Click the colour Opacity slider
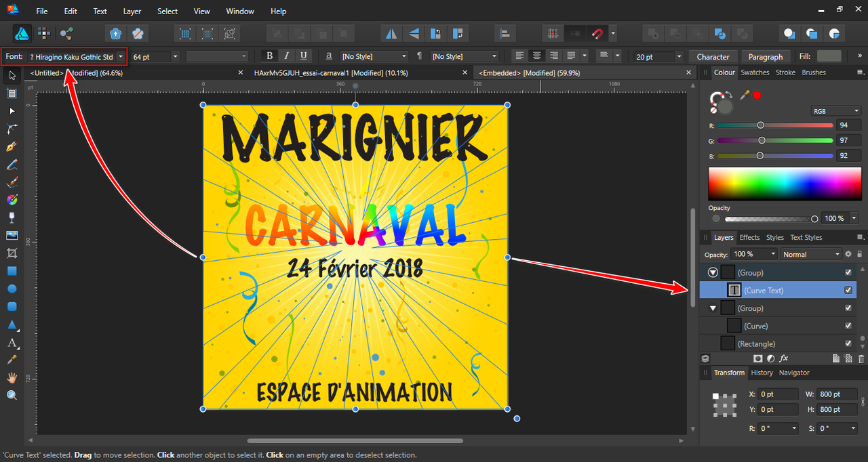Viewport: 868px width, 462px height. [x=770, y=219]
